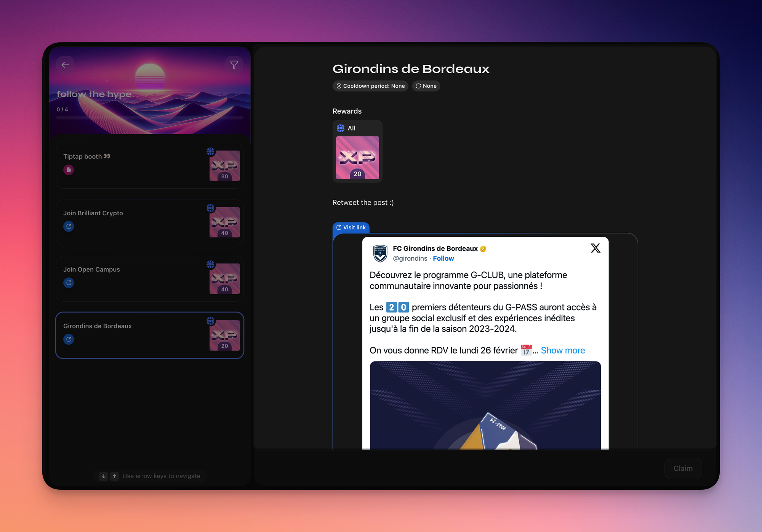Expand tweet with Show more
The image size is (762, 532).
tap(563, 350)
